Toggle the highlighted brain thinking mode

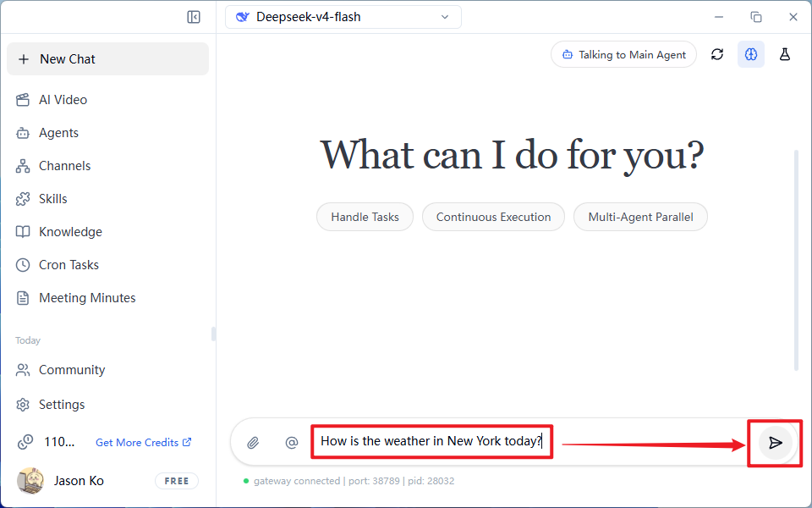(751, 54)
